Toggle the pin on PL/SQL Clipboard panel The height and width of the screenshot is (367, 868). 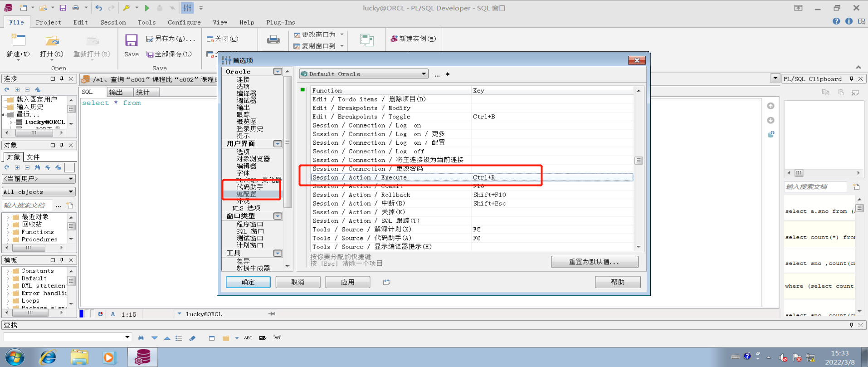point(851,78)
